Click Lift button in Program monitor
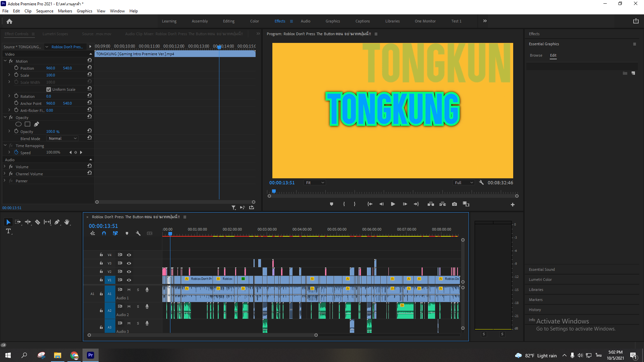This screenshot has height=362, width=644. (x=431, y=204)
